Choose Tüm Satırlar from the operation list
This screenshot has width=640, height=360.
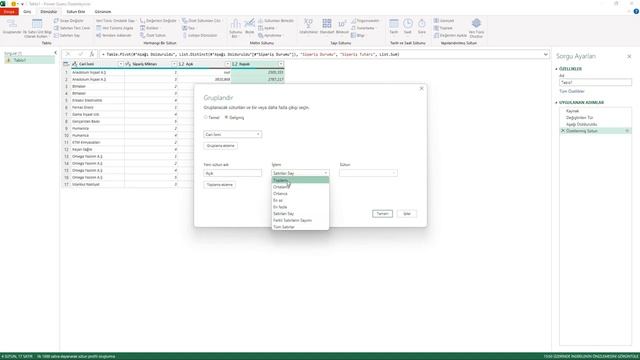coord(300,227)
